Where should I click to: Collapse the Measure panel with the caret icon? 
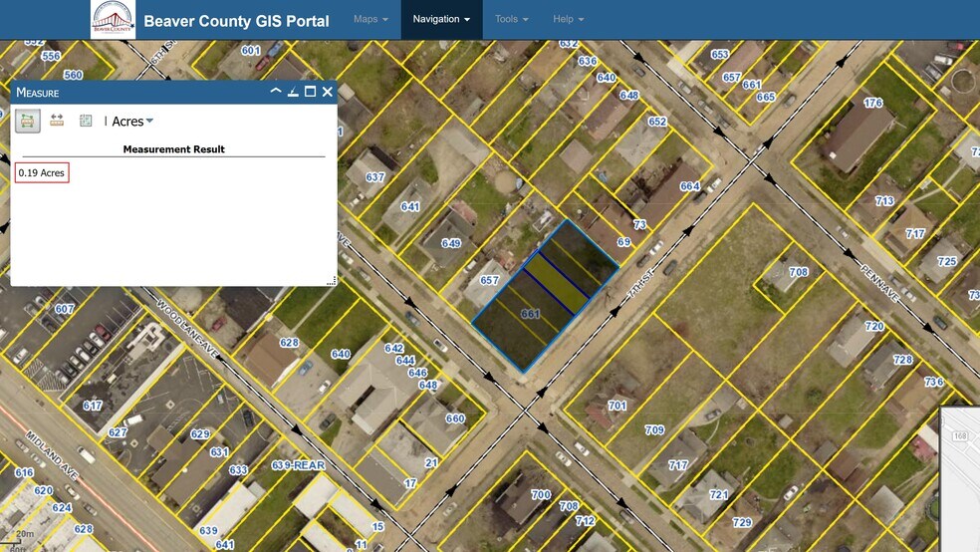coord(276,92)
